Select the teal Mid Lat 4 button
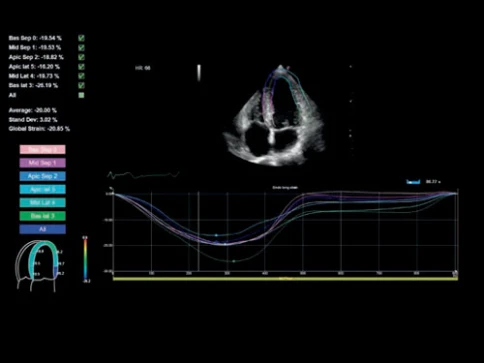The height and width of the screenshot is (363, 484). click(43, 203)
